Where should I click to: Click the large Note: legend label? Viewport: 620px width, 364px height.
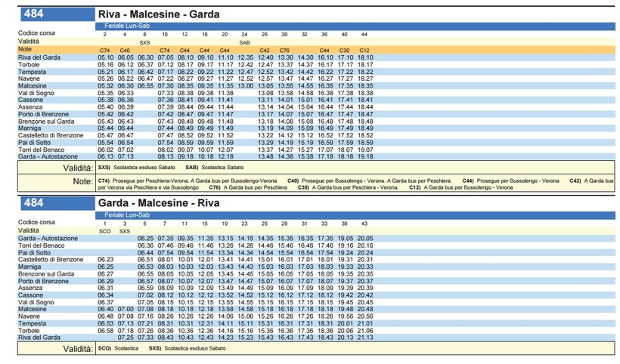point(82,181)
